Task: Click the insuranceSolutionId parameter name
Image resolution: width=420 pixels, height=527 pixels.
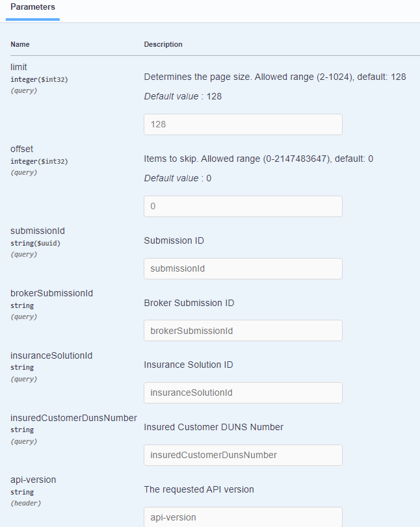Action: pyautogui.click(x=51, y=355)
